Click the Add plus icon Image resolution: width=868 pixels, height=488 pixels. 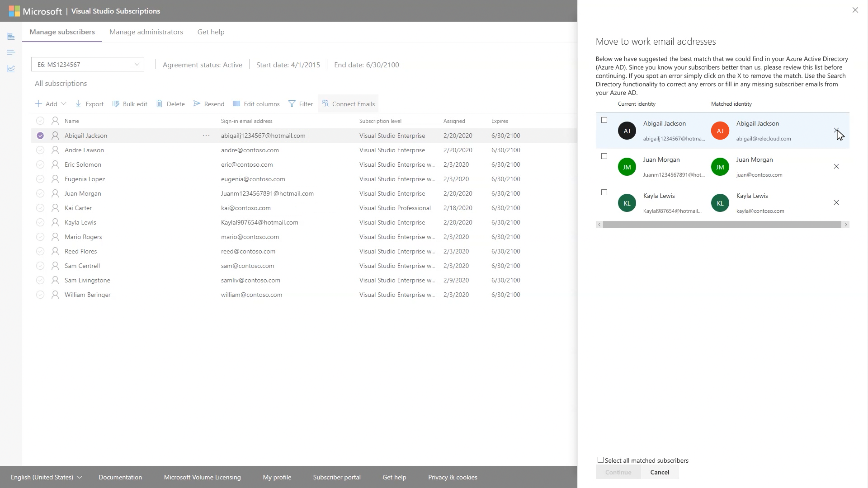(38, 103)
